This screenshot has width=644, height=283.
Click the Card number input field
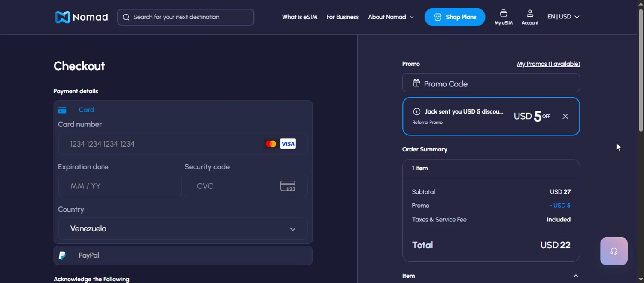(163, 144)
